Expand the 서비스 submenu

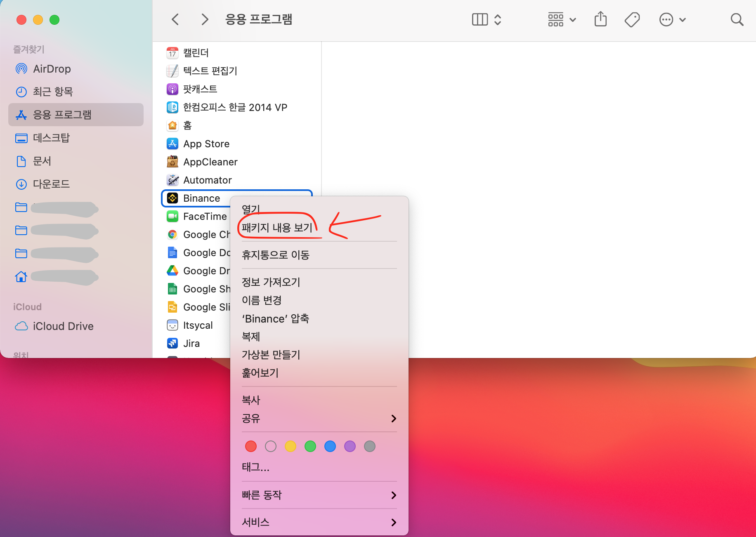(x=319, y=522)
